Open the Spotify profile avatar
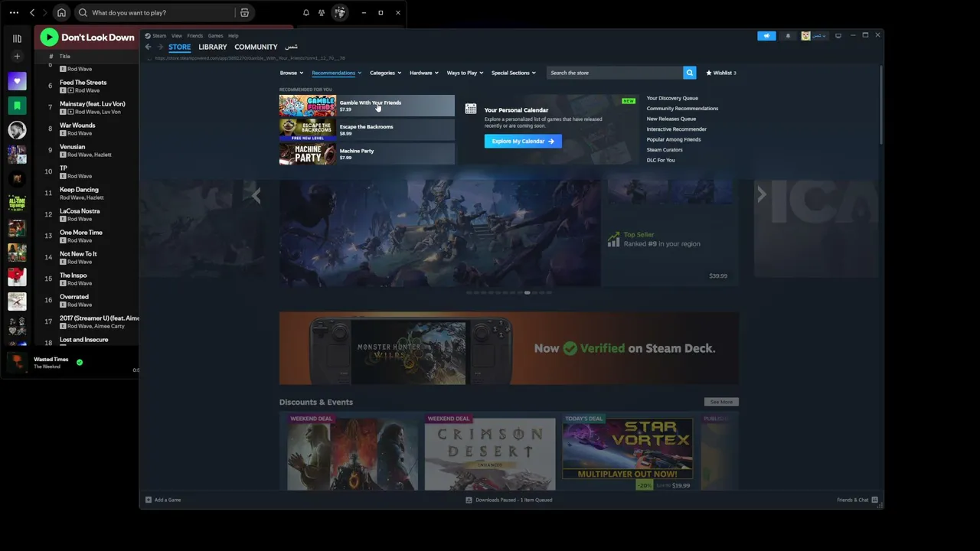Viewport: 980px width, 551px height. (340, 13)
